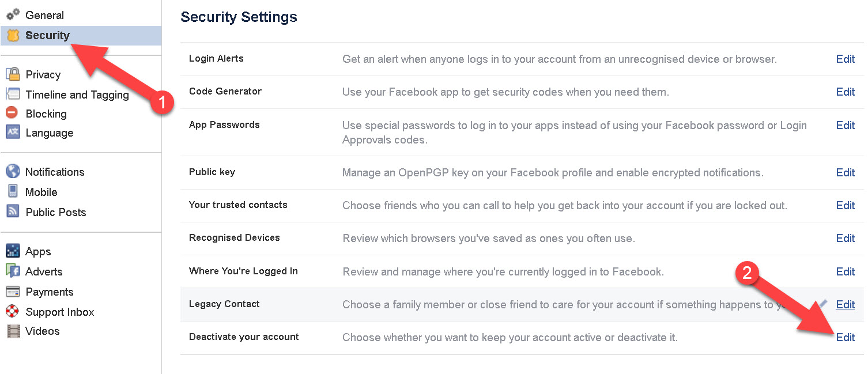This screenshot has height=374, width=868.
Task: Click the General settings gear icon
Action: click(x=14, y=15)
